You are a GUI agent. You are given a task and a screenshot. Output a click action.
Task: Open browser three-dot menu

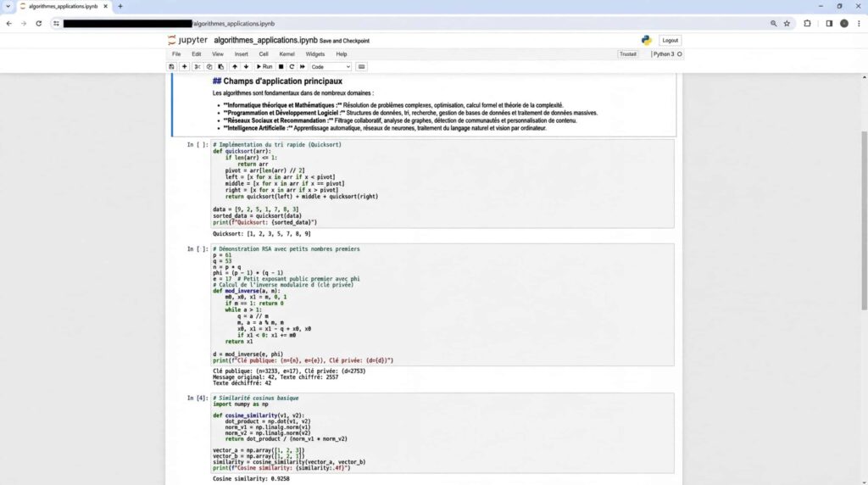point(859,24)
